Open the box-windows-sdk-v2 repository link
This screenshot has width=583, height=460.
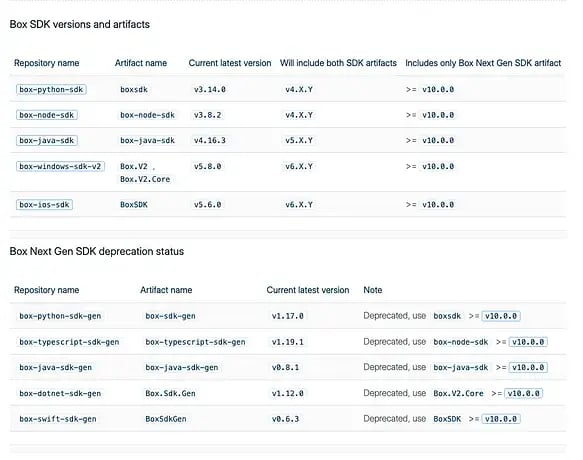(60, 167)
